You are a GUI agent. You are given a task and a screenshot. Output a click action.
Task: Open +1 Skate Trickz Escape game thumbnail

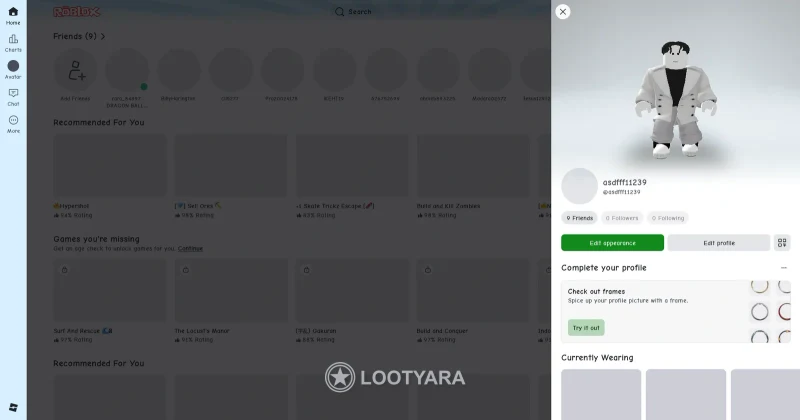pos(352,165)
